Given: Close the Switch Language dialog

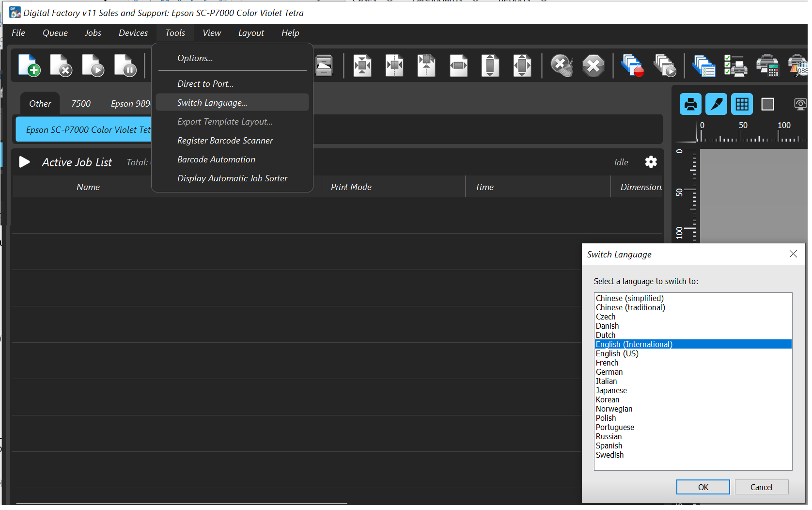Looking at the screenshot, I should pyautogui.click(x=793, y=254).
